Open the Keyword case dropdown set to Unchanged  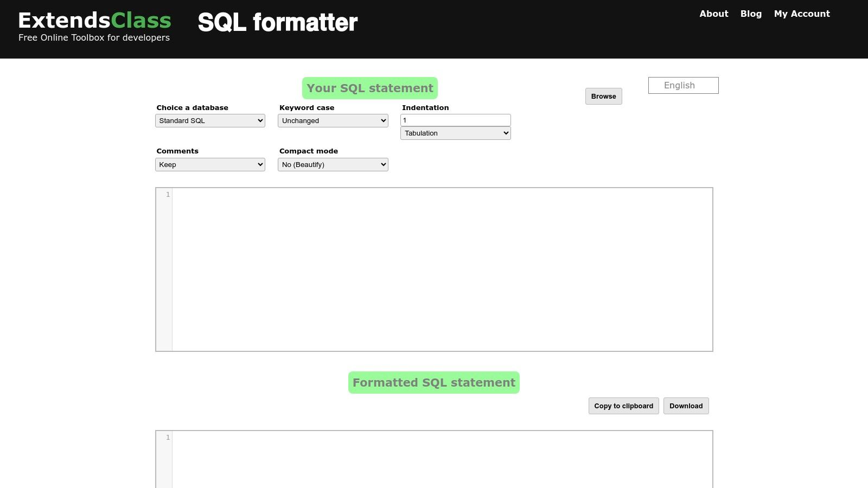click(x=333, y=120)
